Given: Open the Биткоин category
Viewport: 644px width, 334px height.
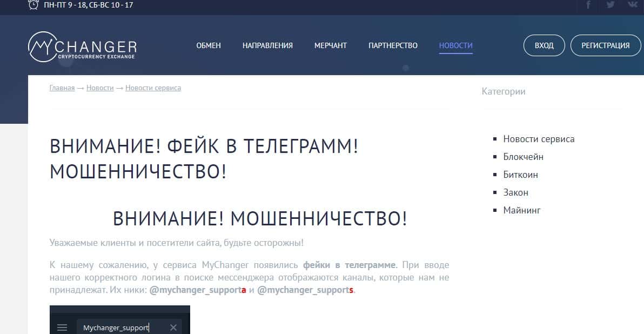Looking at the screenshot, I should point(520,175).
